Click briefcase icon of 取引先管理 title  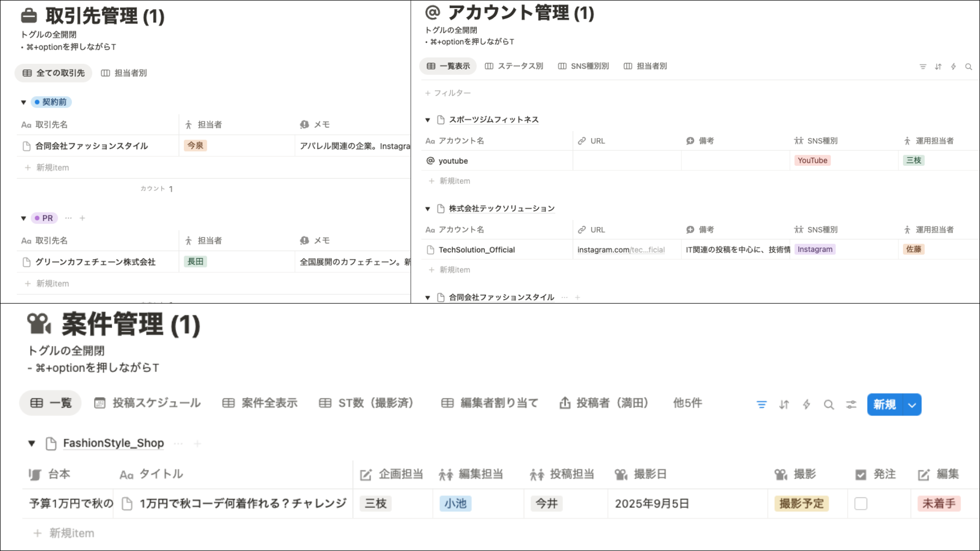[x=29, y=16]
